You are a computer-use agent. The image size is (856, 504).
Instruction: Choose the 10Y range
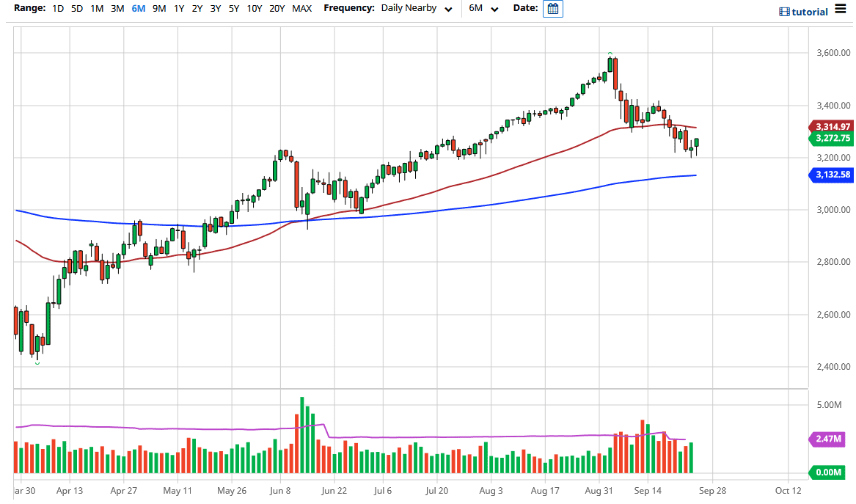coord(253,10)
